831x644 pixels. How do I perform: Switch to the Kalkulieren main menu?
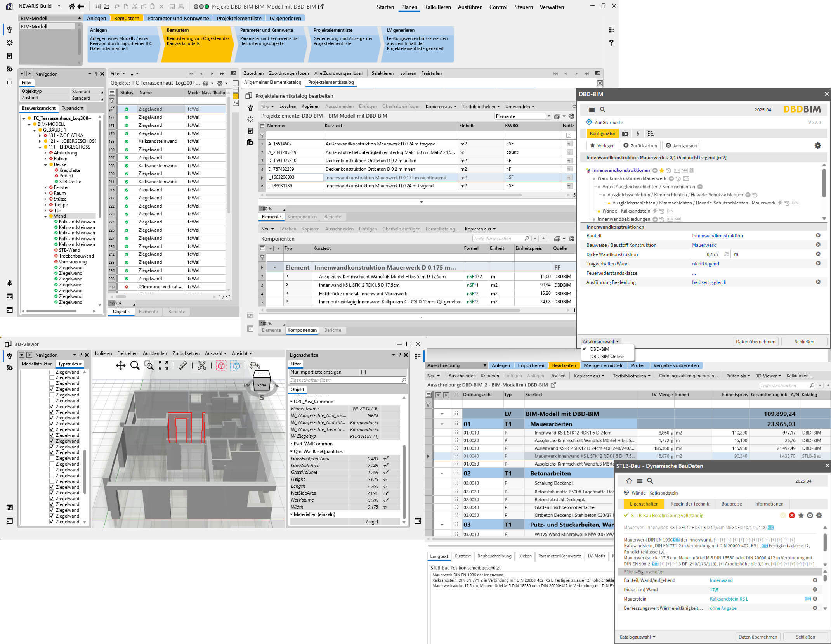437,7
